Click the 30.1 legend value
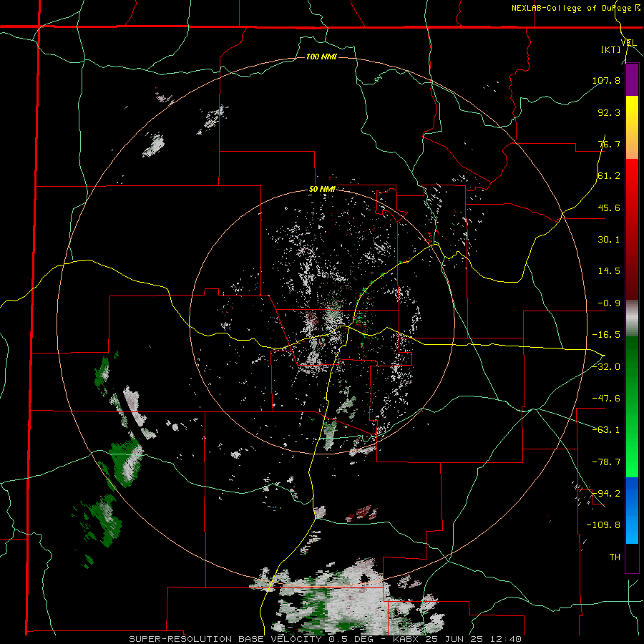 coord(609,240)
